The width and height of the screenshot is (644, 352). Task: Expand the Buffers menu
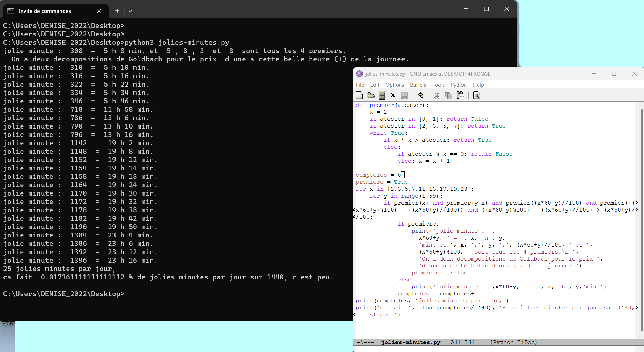click(418, 85)
